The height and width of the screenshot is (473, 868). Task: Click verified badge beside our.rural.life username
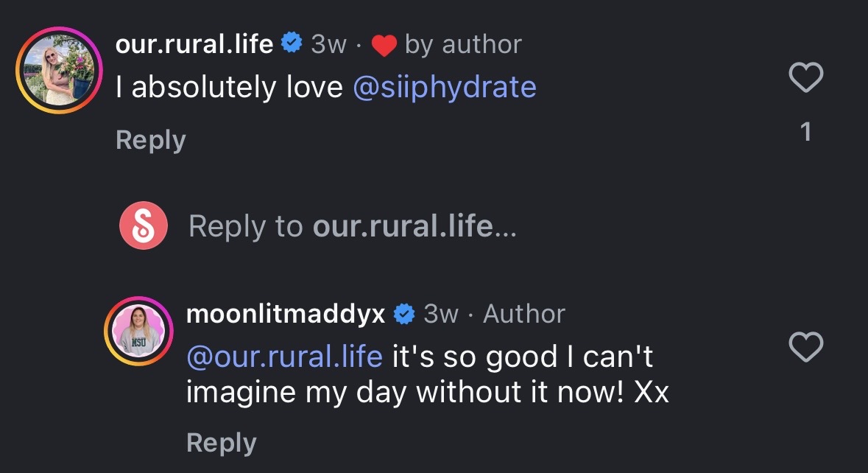pyautogui.click(x=292, y=44)
